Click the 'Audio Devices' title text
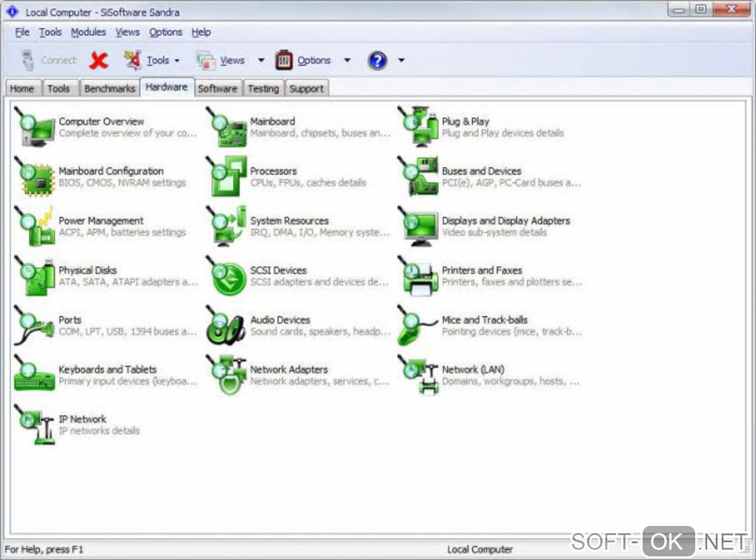The image size is (756, 560). click(280, 320)
